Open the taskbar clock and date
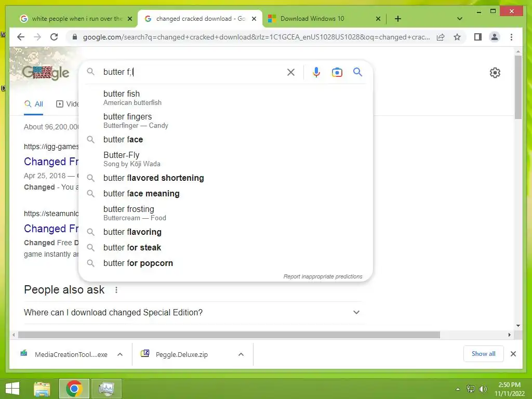 coord(509,389)
